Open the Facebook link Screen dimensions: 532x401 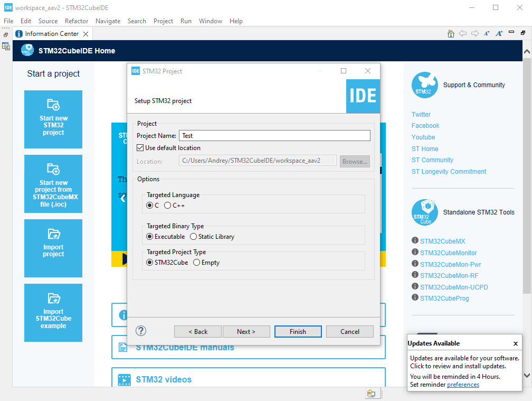pyautogui.click(x=425, y=126)
